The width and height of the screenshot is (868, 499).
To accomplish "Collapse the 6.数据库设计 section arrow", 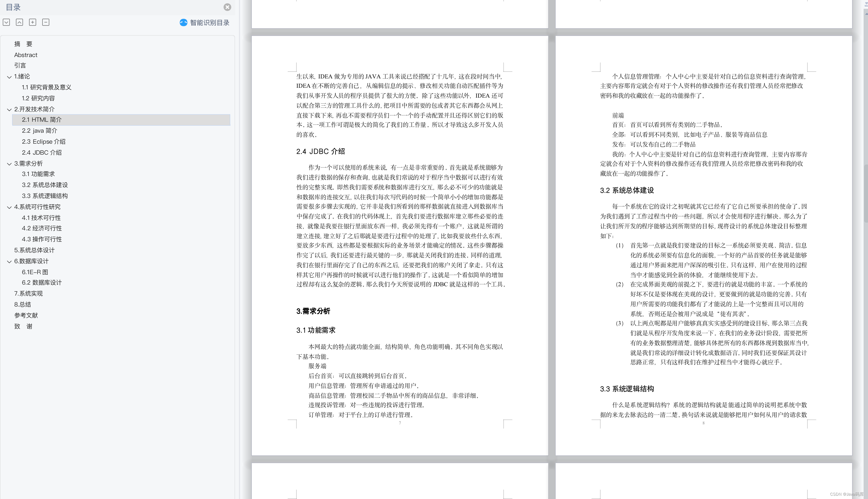I will (x=9, y=262).
